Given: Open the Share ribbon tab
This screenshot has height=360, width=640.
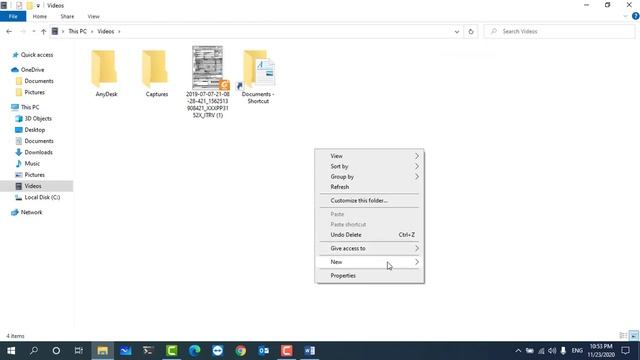Looking at the screenshot, I should pyautogui.click(x=67, y=16).
